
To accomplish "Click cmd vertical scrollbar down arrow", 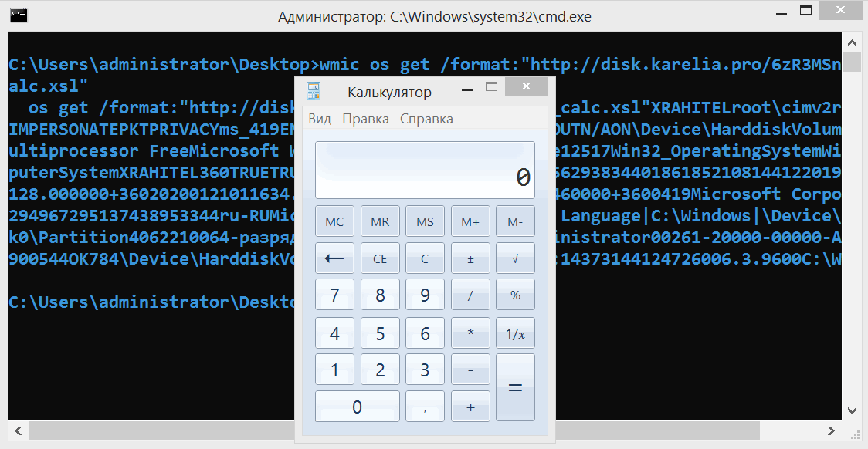I will pyautogui.click(x=852, y=410).
